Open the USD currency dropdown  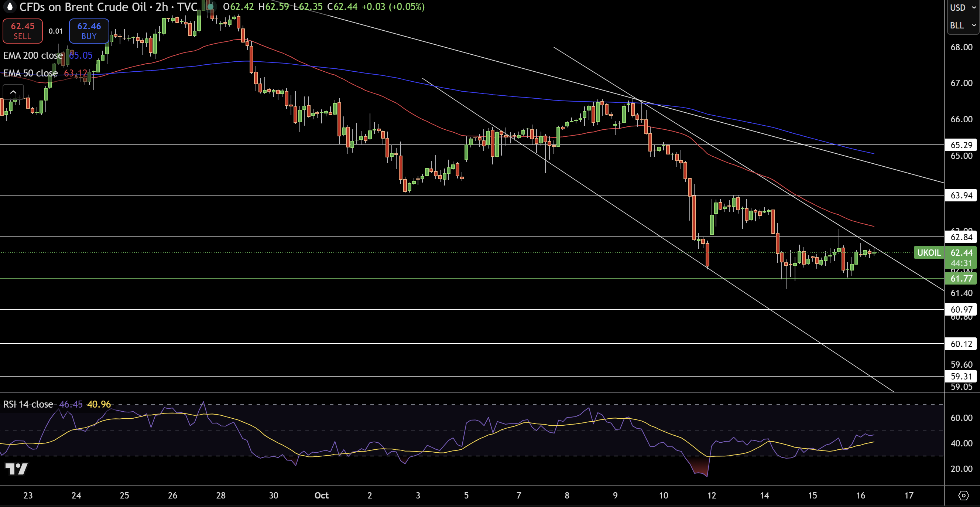tap(963, 8)
